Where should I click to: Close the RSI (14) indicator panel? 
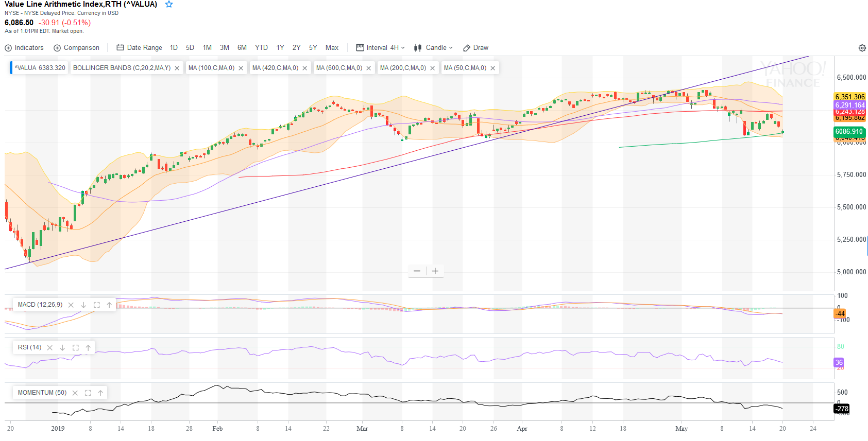tap(50, 348)
